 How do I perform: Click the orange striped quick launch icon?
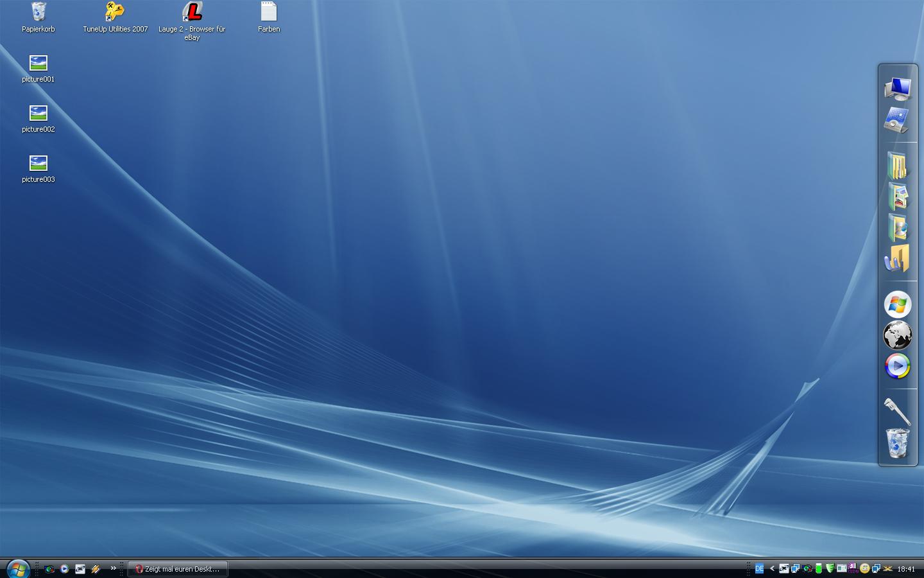96,569
